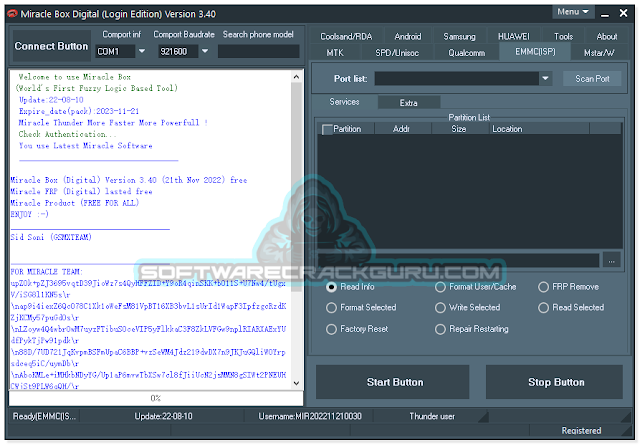This screenshot has height=445, width=640.
Task: Switch to the HUAWEI tab
Action: pos(513,37)
